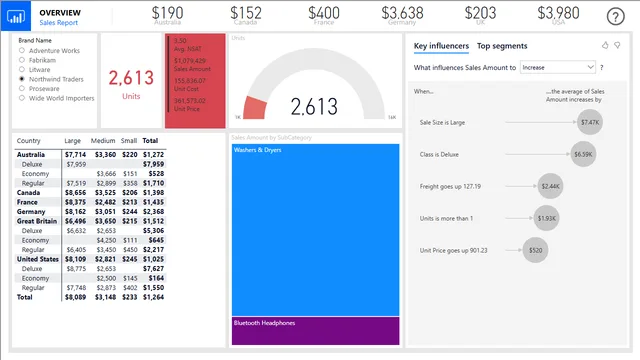This screenshot has width=640, height=360.
Task: Expand the France row in the matrix
Action: (x=27, y=202)
